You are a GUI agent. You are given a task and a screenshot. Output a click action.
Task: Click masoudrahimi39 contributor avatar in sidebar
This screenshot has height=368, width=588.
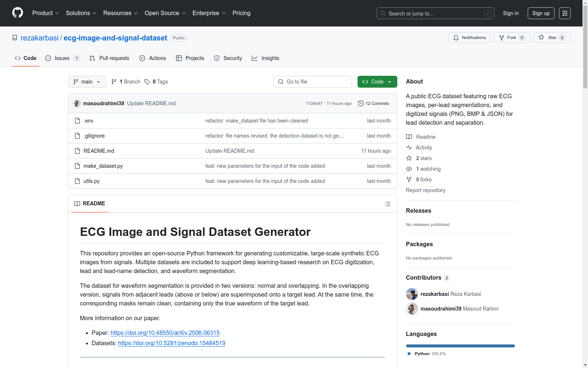point(412,309)
